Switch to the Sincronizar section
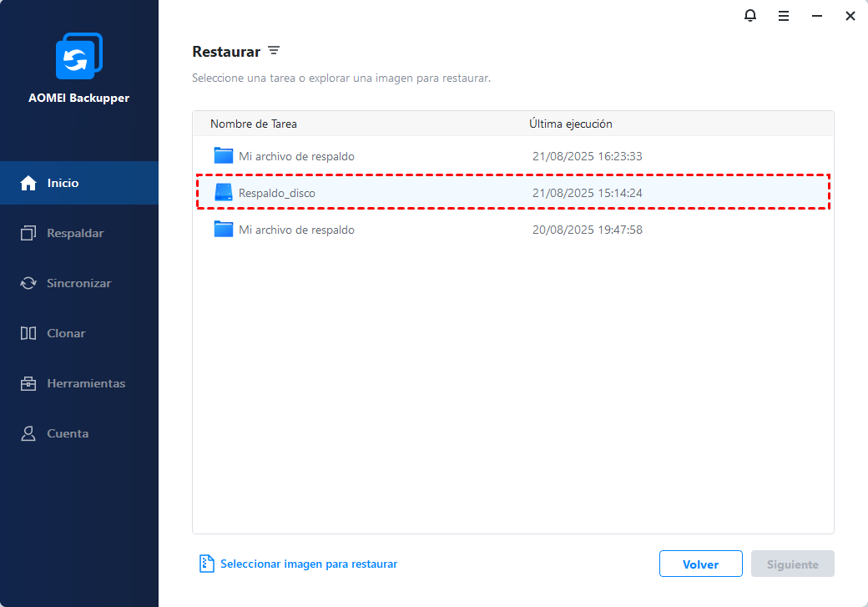This screenshot has width=868, height=607. click(x=78, y=283)
